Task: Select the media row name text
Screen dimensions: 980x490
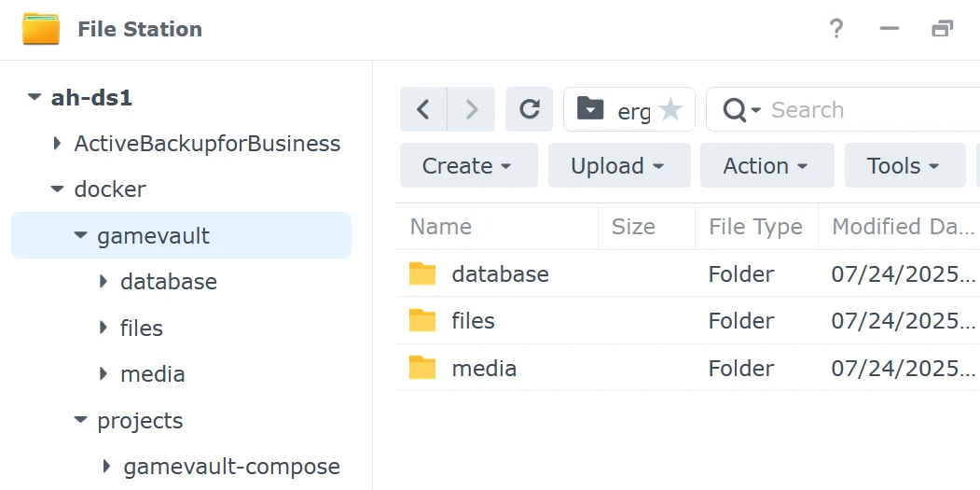Action: [x=484, y=368]
